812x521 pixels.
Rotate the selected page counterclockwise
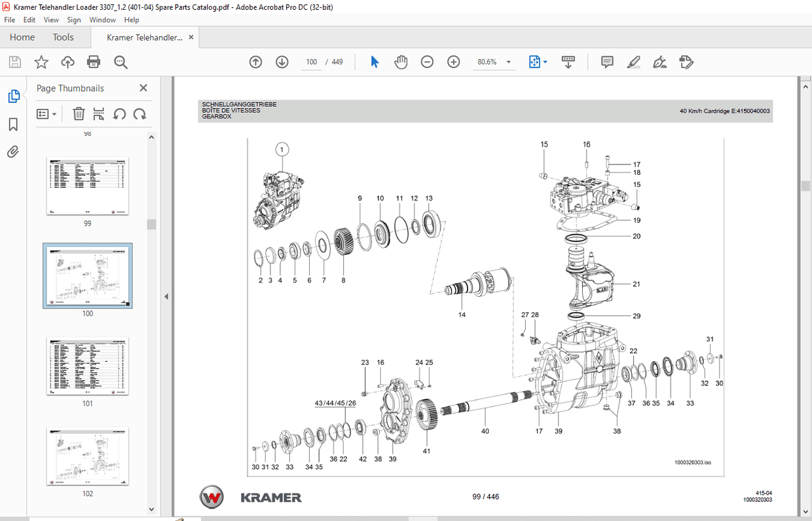tap(119, 113)
